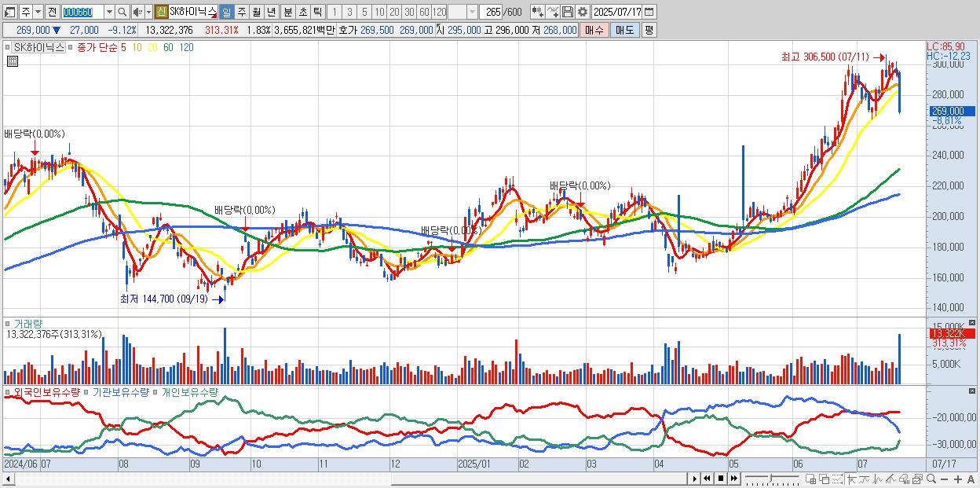The image size is (980, 488).
Task: Click the stacked chart windows icon
Action: [917, 479]
